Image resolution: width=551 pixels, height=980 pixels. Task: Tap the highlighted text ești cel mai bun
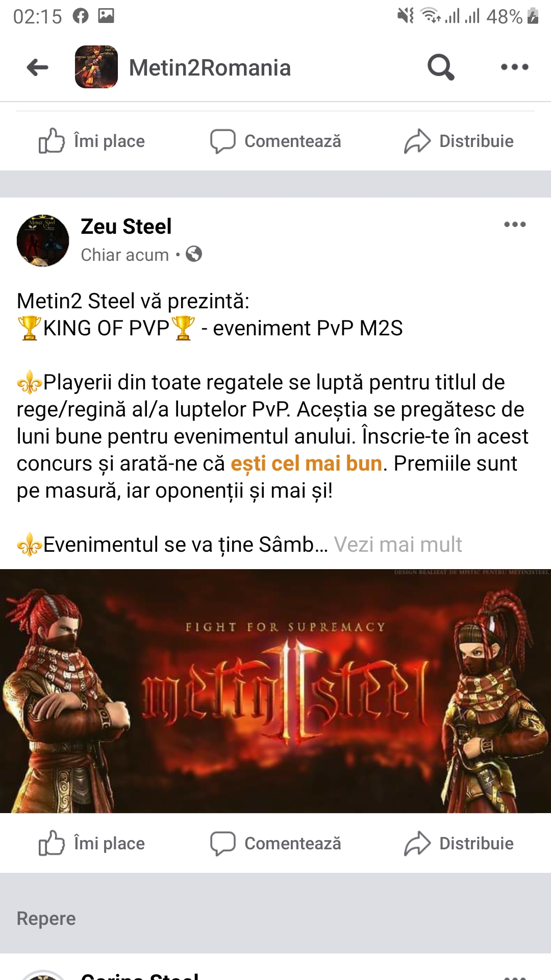pos(306,463)
